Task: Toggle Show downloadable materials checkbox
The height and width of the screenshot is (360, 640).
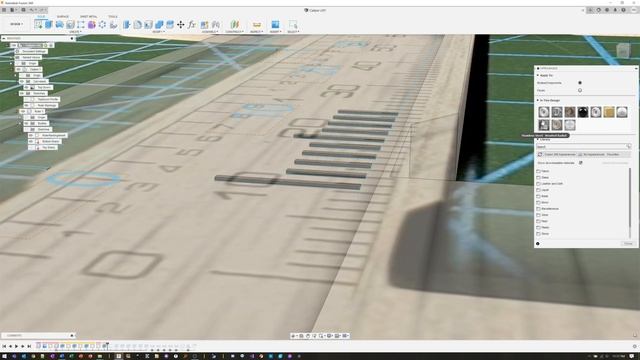Action: pos(580,163)
